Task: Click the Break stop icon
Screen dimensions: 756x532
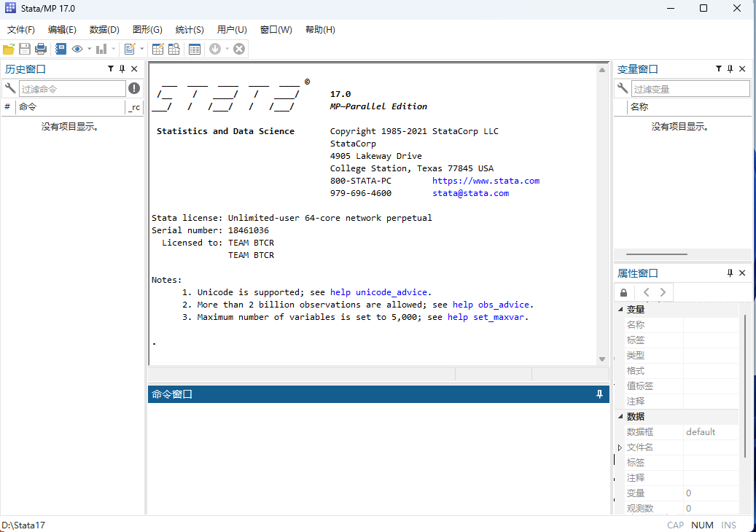Action: [x=239, y=49]
